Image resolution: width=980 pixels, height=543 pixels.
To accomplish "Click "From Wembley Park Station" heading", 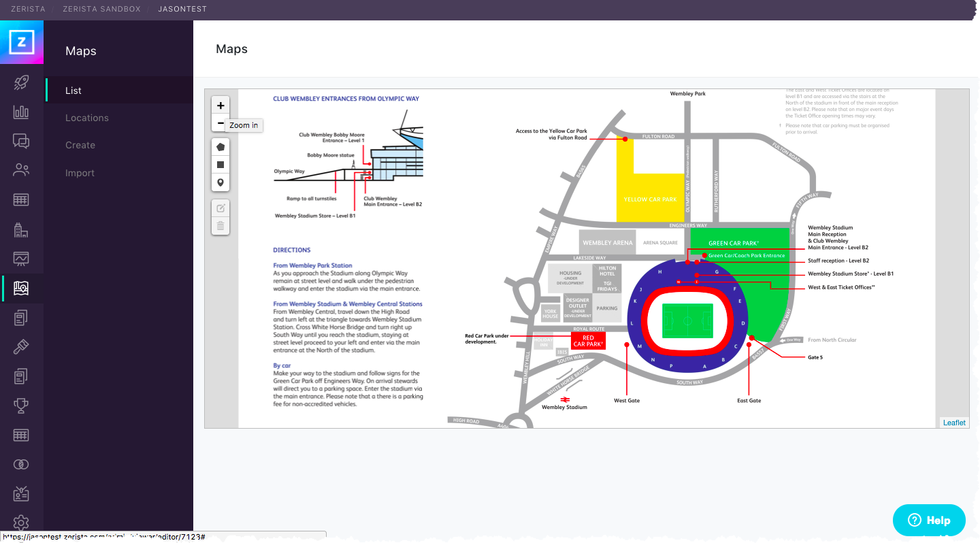I will (x=312, y=266).
